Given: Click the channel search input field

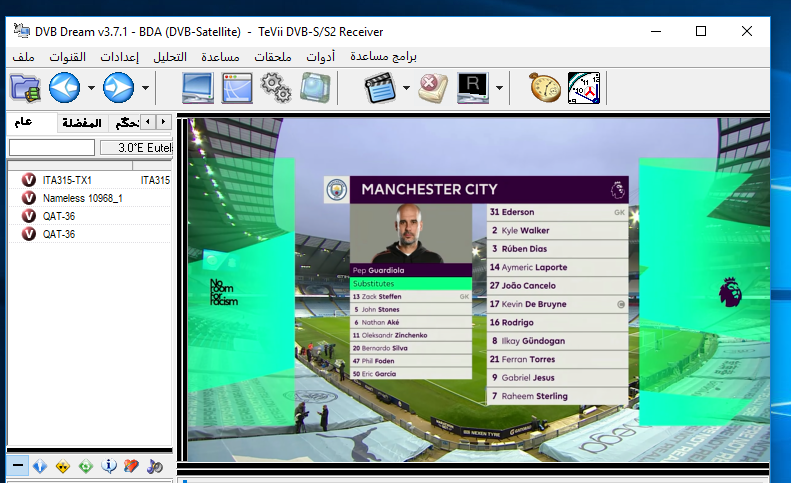Looking at the screenshot, I should coord(52,148).
